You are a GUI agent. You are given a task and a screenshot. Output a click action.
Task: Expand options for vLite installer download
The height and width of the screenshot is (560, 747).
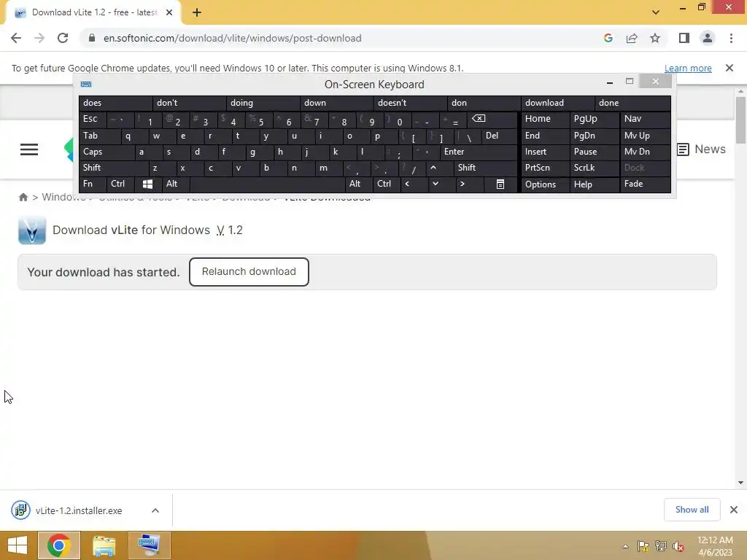pyautogui.click(x=155, y=510)
